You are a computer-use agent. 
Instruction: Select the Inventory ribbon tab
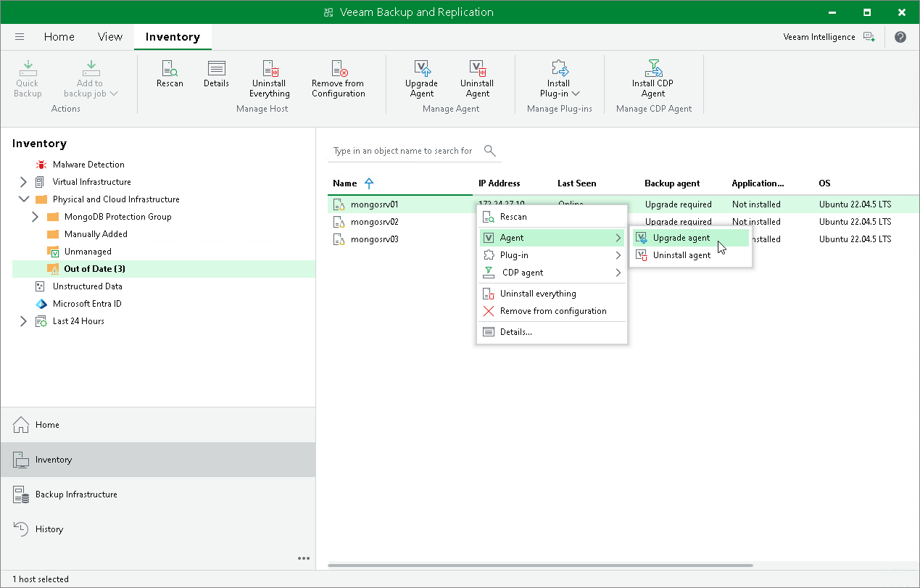(173, 37)
